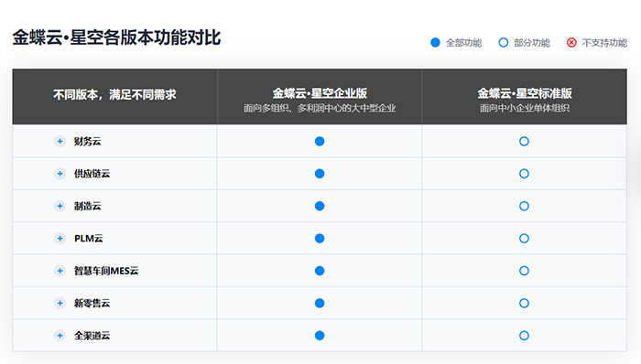Click 财务云 enterprise edition filled dot
Viewport: 641px width, 364px height.
pos(320,141)
